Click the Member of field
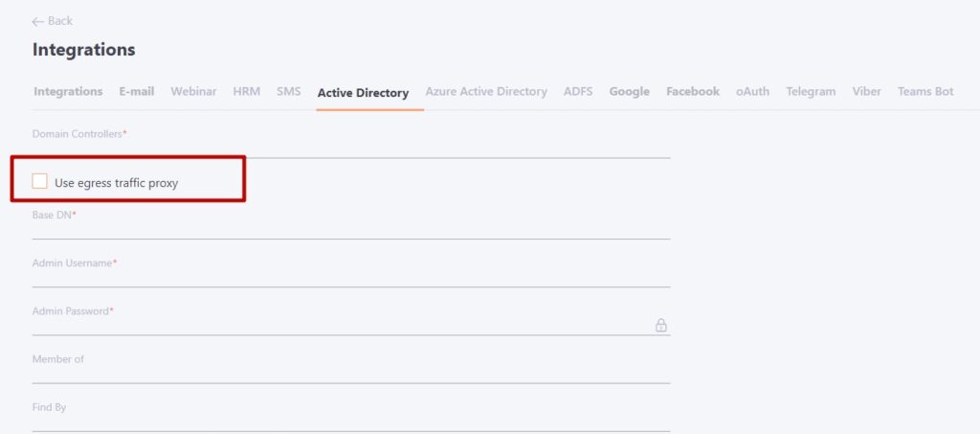This screenshot has height=434, width=980. [351, 375]
